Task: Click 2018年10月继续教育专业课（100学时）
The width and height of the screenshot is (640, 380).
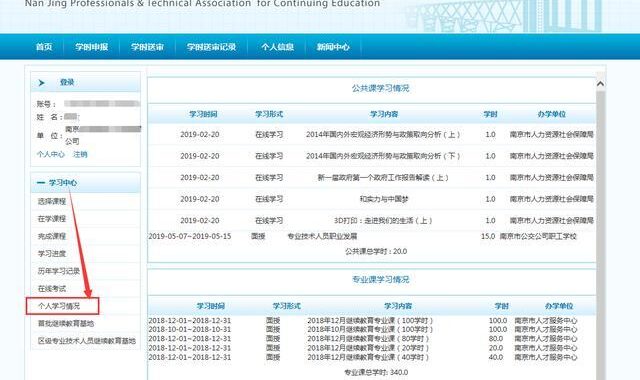Action: 370,329
